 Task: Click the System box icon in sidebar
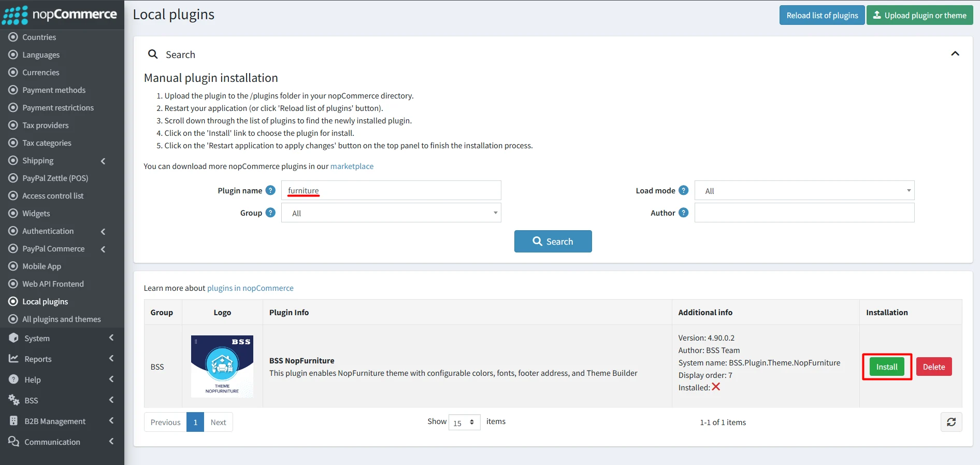point(13,337)
